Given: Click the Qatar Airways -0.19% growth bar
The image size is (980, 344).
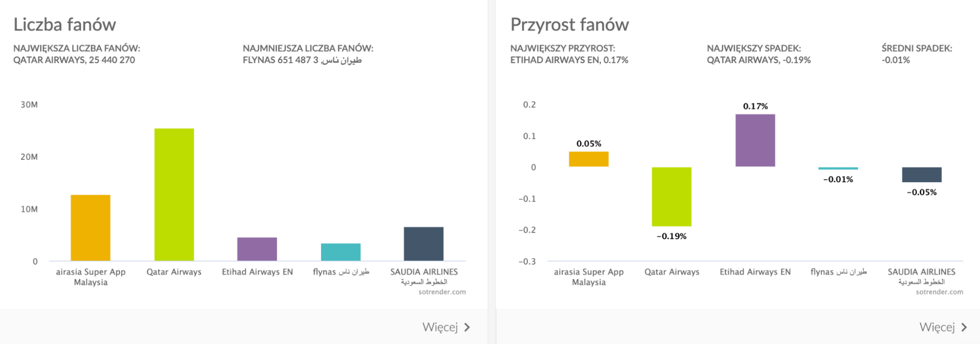Looking at the screenshot, I should 672,197.
